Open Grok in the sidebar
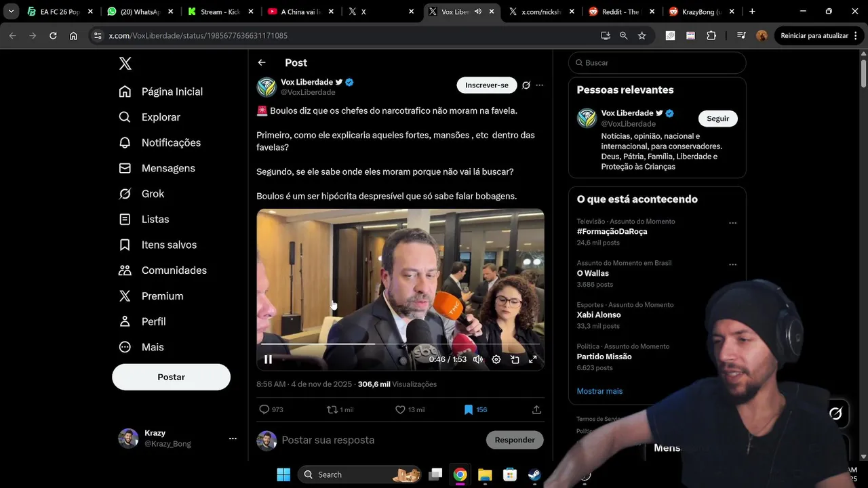Image resolution: width=868 pixels, height=488 pixels. click(x=142, y=194)
